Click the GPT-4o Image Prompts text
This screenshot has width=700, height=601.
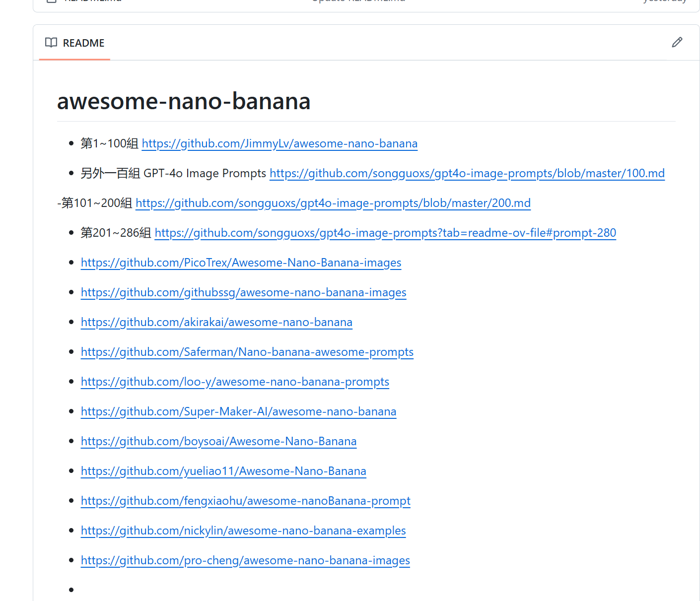coord(205,174)
